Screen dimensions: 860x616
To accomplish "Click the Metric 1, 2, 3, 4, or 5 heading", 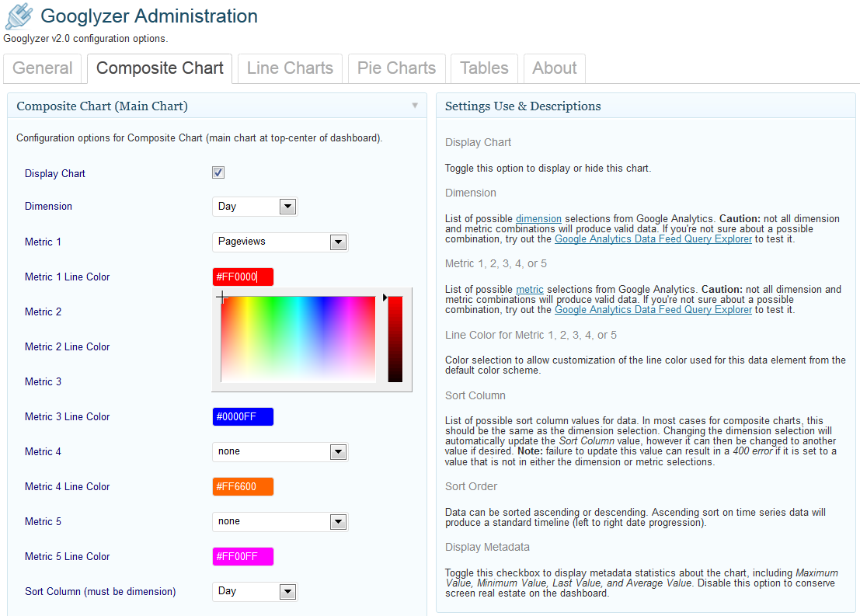I will 496,264.
